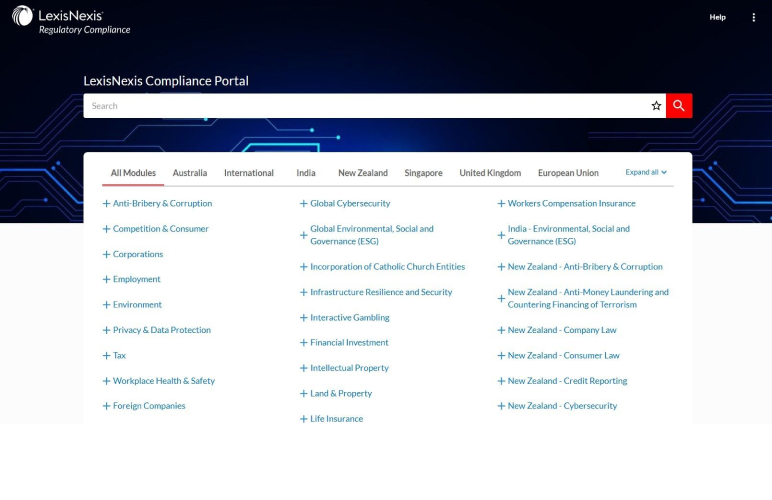Open Financial Investment module link
Image resolution: width=772 pixels, height=500 pixels.
(349, 343)
